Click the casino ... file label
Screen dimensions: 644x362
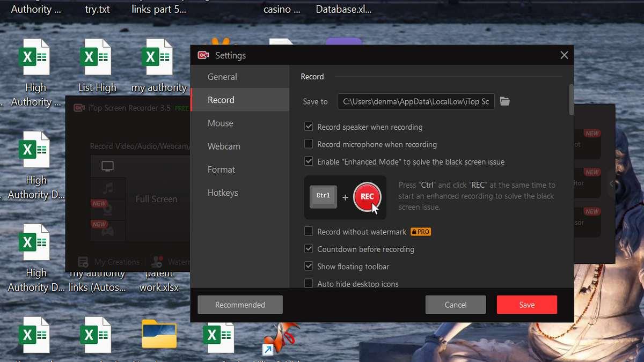point(282,9)
